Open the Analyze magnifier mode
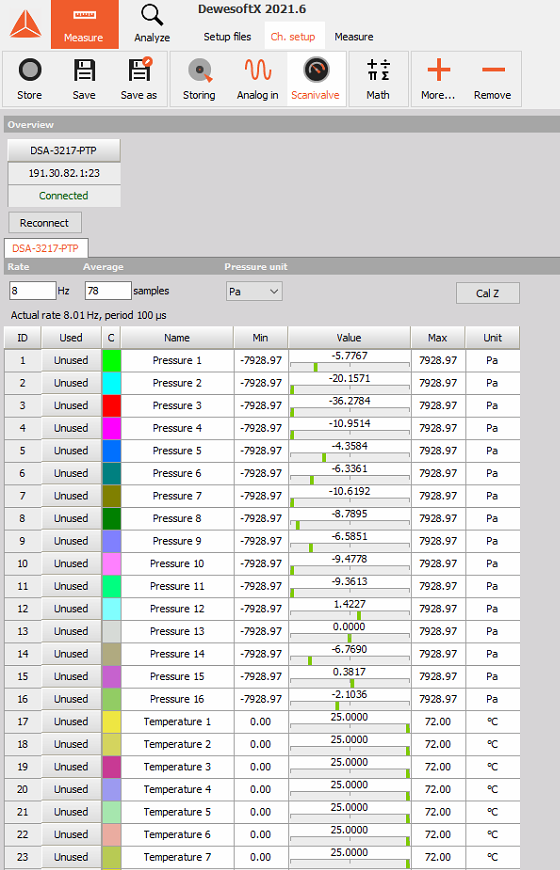560x870 pixels. 152,24
